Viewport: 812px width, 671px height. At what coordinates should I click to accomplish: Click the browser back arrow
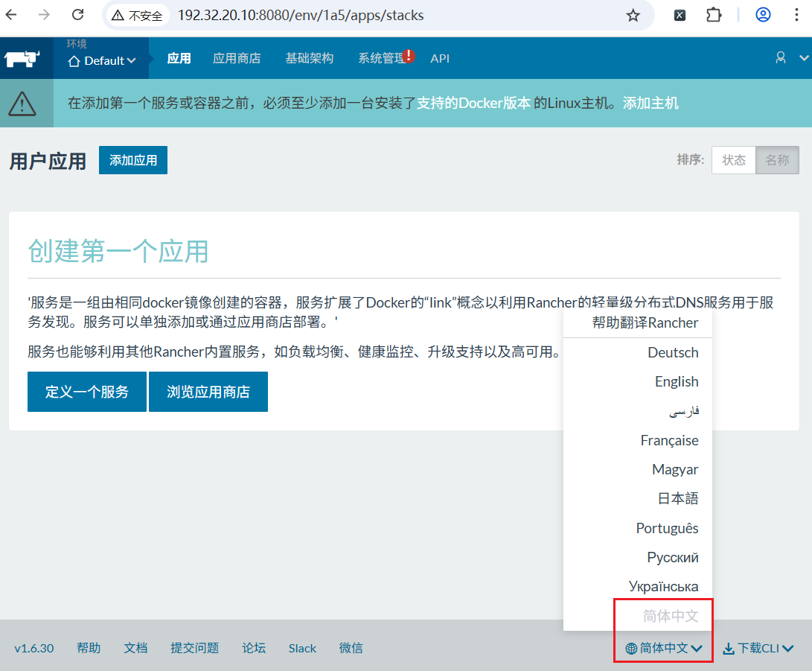pyautogui.click(x=11, y=15)
